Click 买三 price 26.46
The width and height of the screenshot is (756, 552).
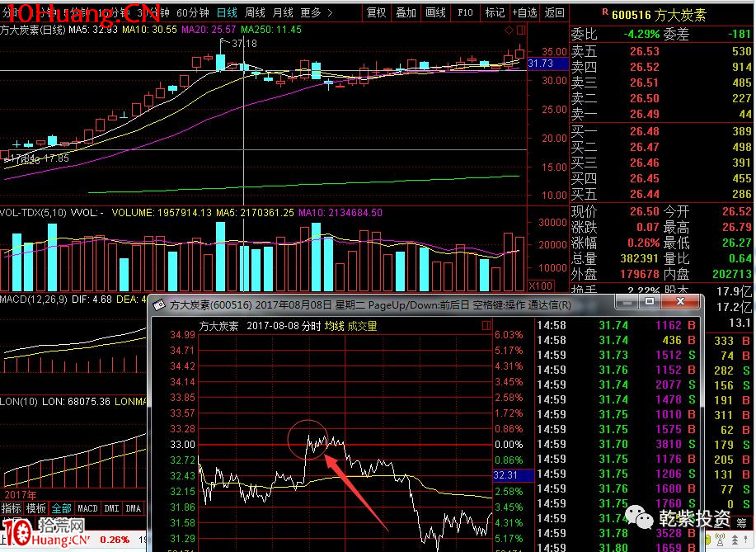[x=644, y=163]
